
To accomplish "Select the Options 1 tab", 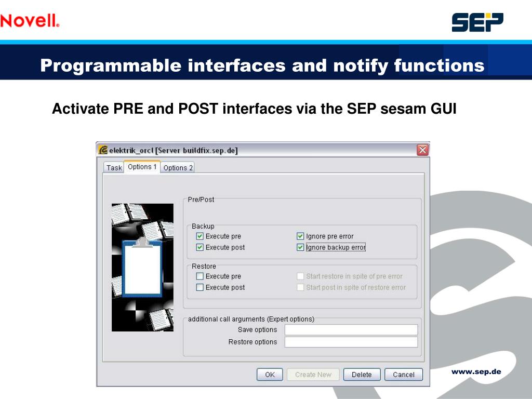I will [x=142, y=167].
